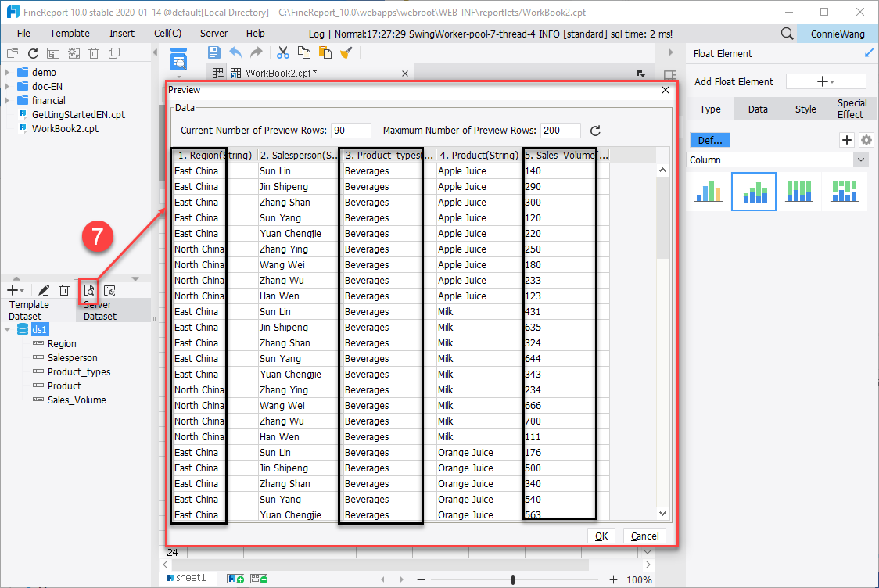
Task: Open the Template menu
Action: pos(70,34)
